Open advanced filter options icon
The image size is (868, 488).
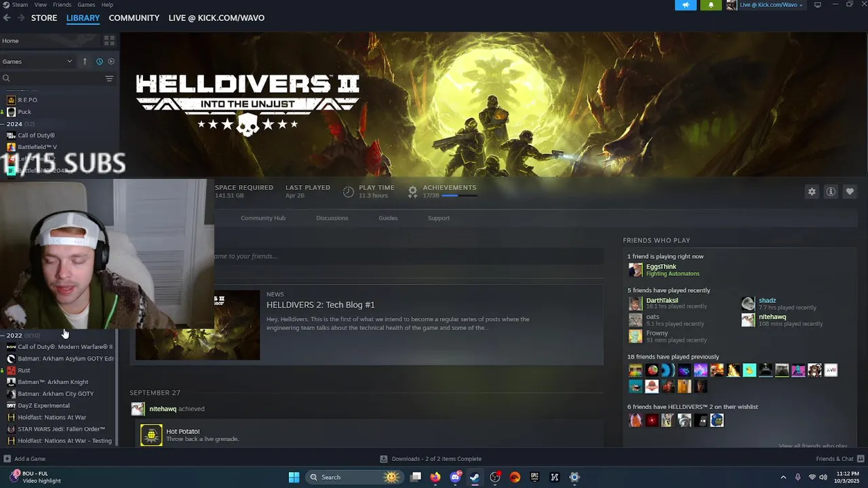click(109, 79)
